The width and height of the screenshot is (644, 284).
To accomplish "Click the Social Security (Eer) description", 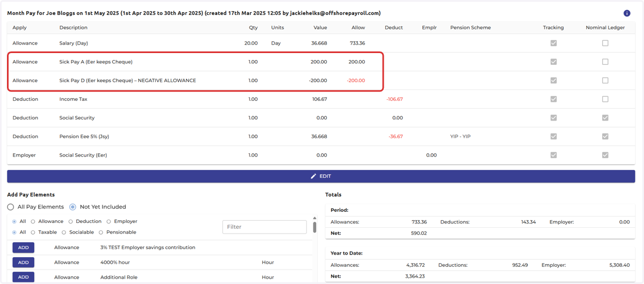I will pos(83,155).
